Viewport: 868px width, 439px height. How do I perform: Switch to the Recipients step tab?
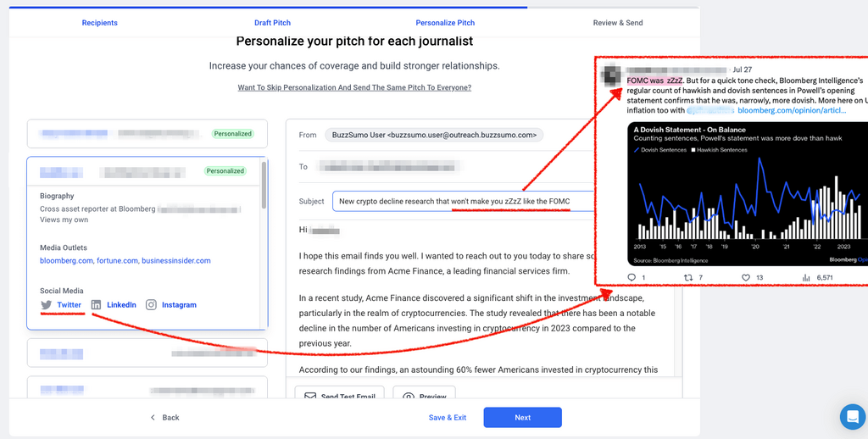click(x=99, y=23)
